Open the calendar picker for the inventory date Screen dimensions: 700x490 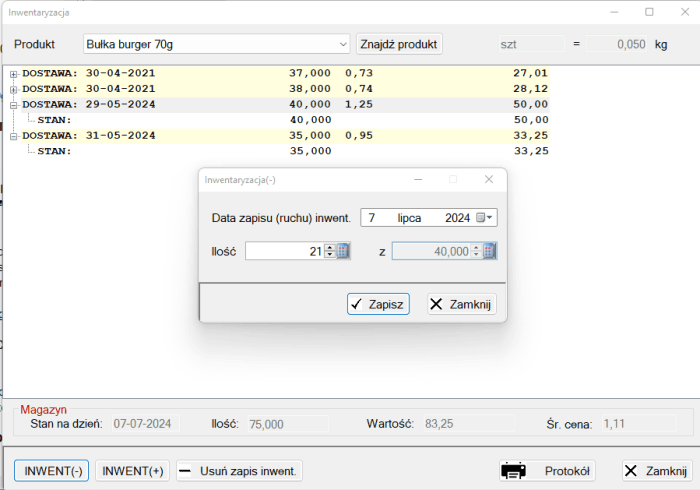pos(485,218)
